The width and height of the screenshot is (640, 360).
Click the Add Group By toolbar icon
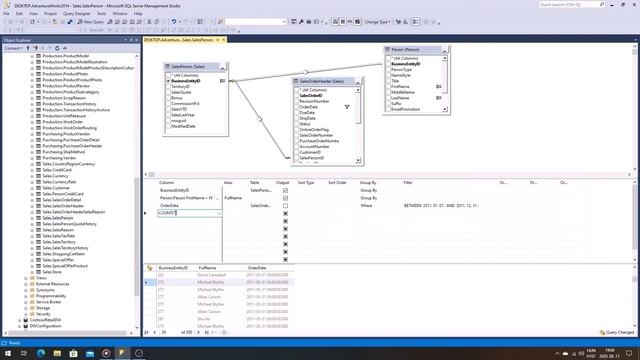415,22
